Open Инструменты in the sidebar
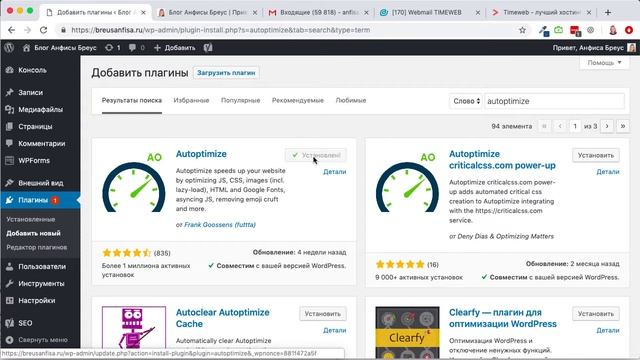This screenshot has height=360, width=640. [40, 284]
